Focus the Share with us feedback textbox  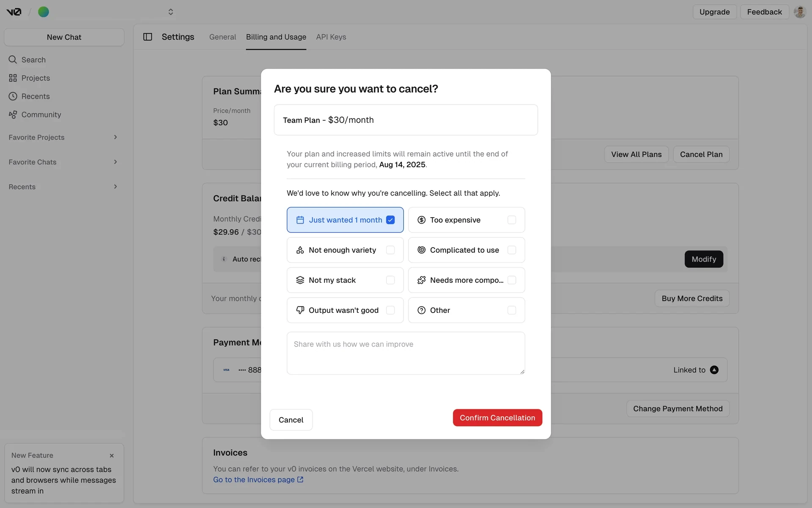coord(406,353)
